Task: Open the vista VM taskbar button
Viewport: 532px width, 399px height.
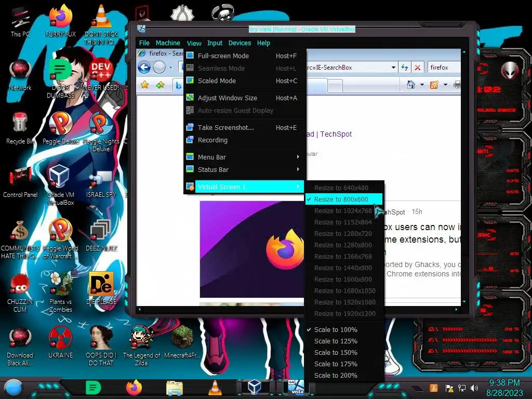Action: [297, 387]
